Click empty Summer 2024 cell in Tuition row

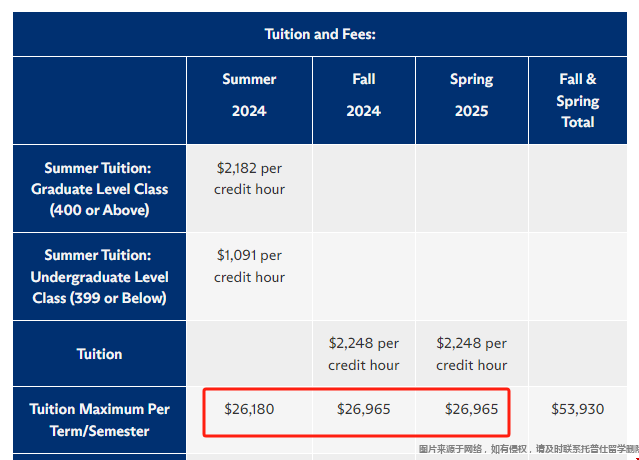249,354
